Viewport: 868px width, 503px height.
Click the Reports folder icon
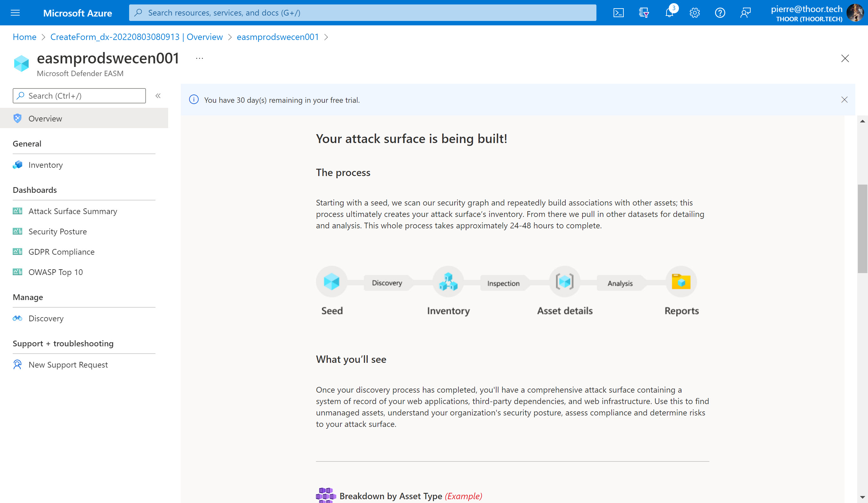click(681, 282)
